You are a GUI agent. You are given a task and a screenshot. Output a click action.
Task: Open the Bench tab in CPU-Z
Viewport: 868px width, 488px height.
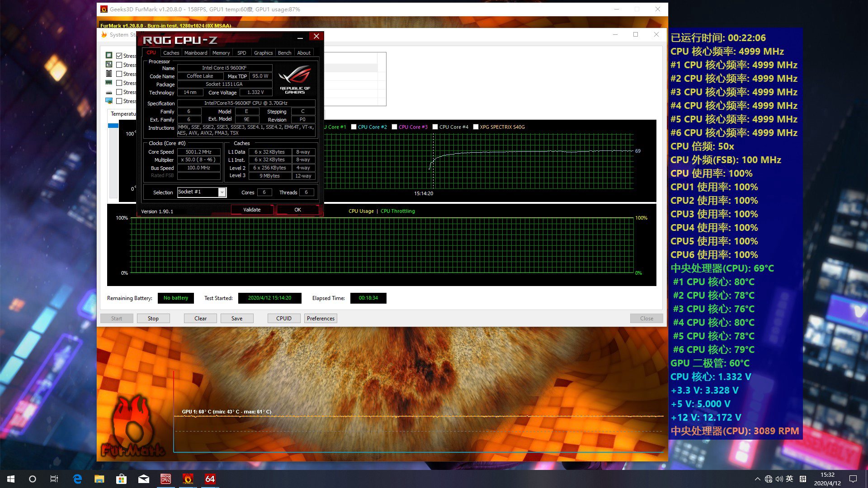tap(284, 53)
